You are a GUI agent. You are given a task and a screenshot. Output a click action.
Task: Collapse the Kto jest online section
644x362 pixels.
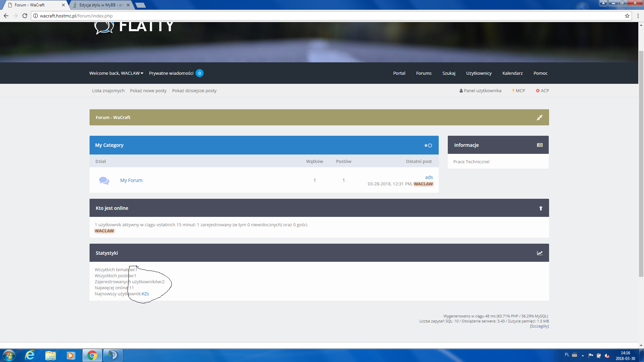point(541,208)
